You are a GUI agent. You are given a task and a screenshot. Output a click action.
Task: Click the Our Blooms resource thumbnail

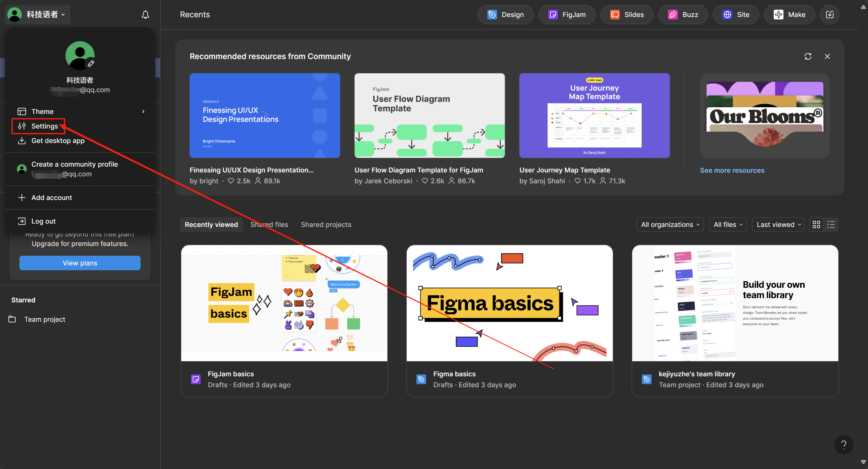(765, 115)
